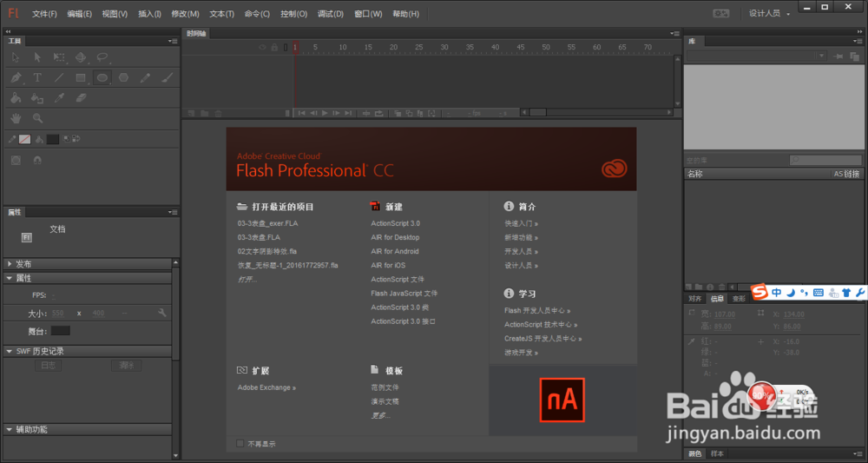Select the Brush tool
Image resolution: width=868 pixels, height=463 pixels.
167,78
